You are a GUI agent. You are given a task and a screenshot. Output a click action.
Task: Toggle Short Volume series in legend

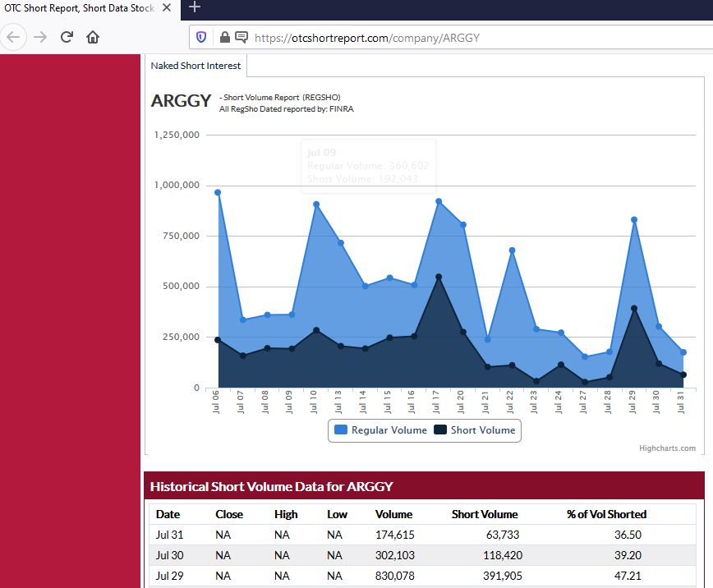click(475, 430)
